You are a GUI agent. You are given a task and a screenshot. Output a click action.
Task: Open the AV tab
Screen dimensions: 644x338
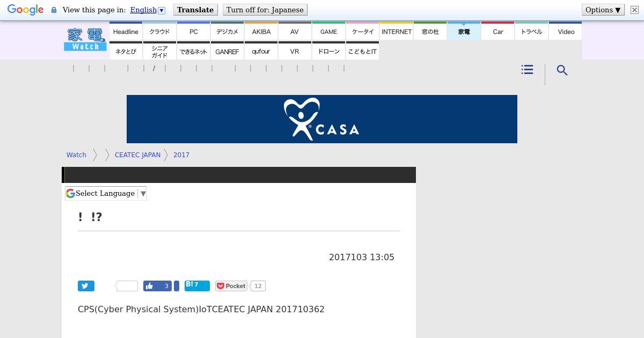[x=295, y=31]
